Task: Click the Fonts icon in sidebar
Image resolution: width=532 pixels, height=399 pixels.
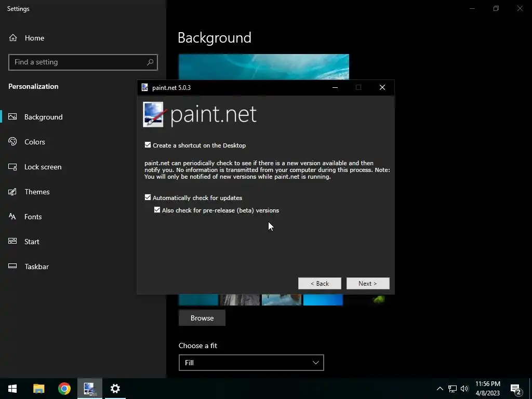Action: pyautogui.click(x=12, y=217)
